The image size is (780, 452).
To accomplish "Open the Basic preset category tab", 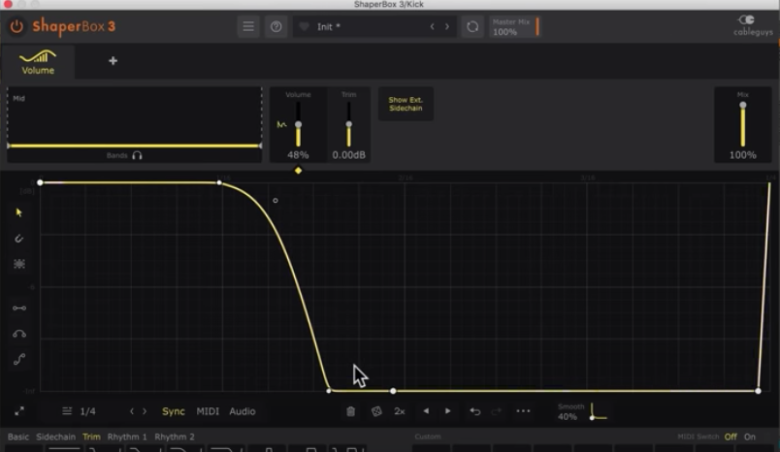I will pyautogui.click(x=18, y=437).
